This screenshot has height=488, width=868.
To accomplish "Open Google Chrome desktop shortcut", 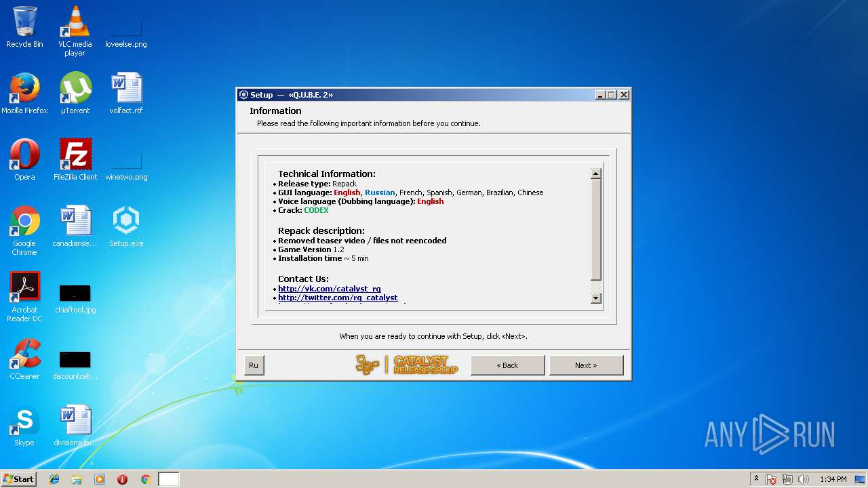I will point(24,230).
